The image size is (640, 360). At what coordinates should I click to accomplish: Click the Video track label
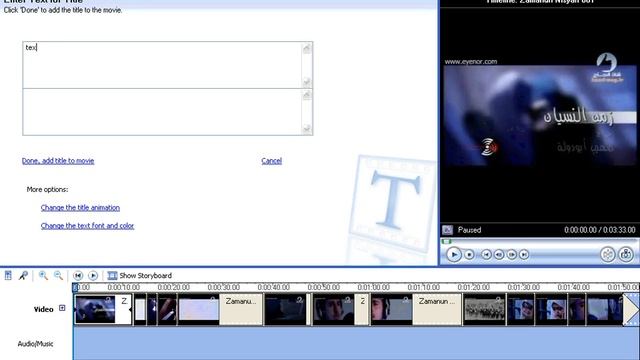43,309
